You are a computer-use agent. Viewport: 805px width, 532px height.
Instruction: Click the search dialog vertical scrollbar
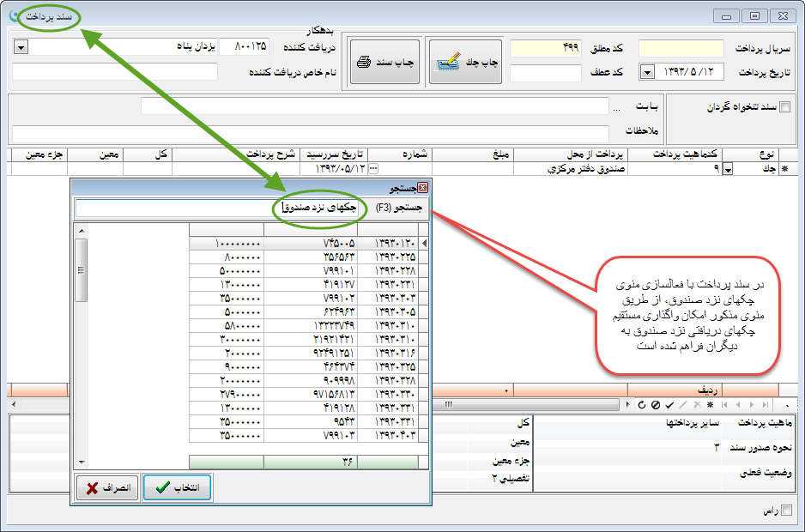tap(82, 343)
